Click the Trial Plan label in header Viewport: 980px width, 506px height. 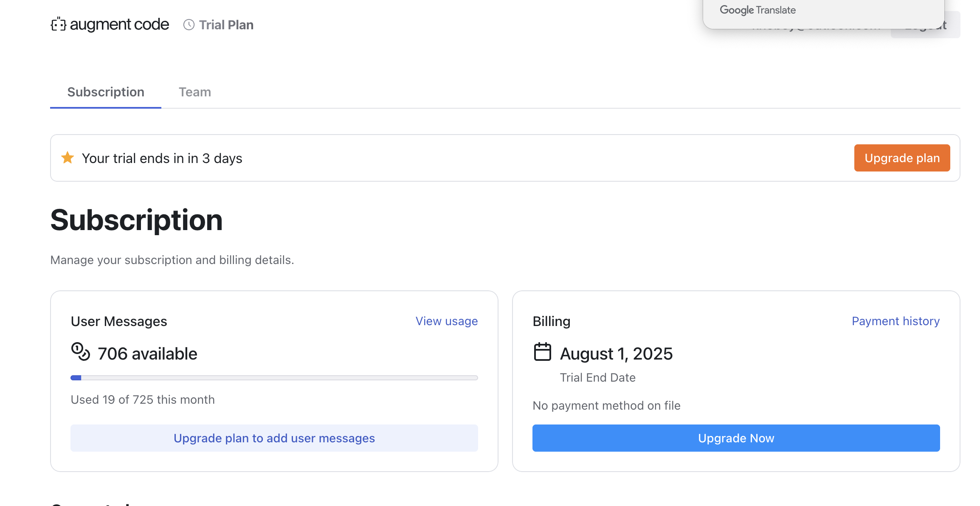tap(226, 25)
